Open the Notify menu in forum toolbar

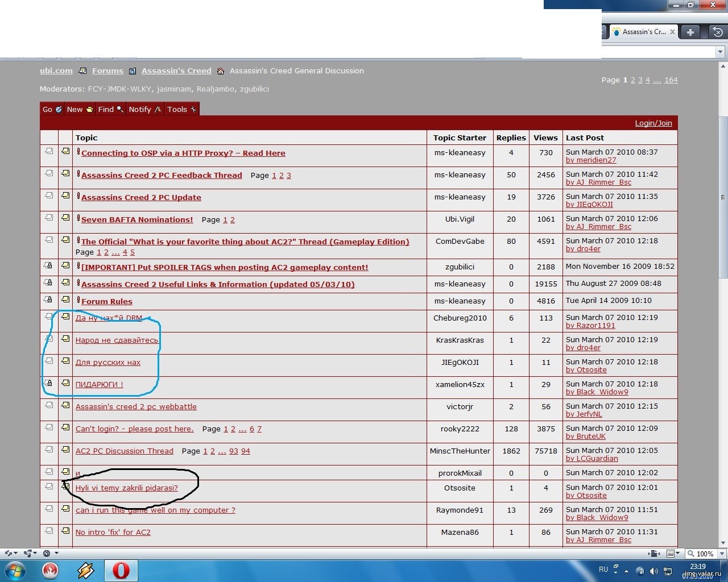[x=145, y=109]
